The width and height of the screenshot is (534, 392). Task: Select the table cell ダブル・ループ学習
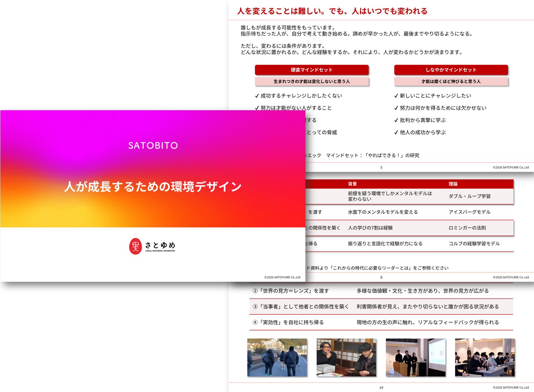point(470,196)
